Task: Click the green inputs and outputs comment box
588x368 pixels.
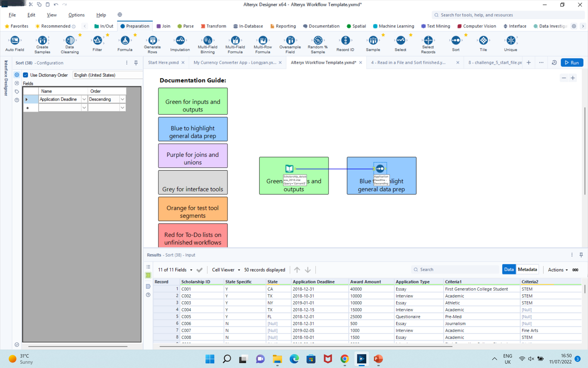Action: tap(193, 101)
